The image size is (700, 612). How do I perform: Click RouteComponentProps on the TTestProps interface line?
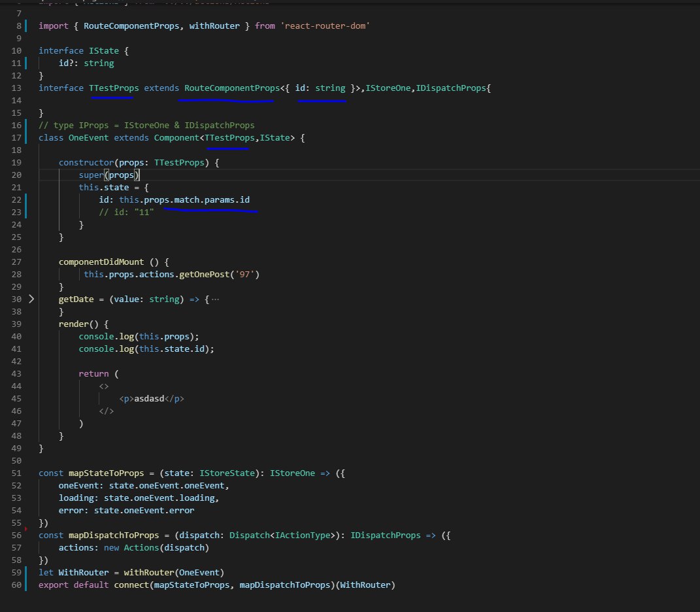[x=231, y=88]
